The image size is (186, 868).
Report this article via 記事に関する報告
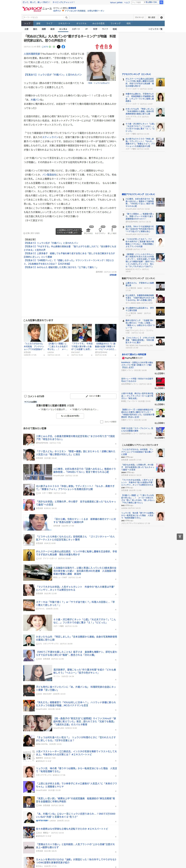pos(31,233)
